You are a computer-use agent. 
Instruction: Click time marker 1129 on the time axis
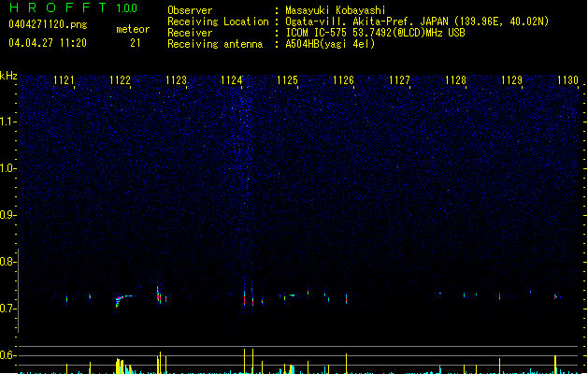coord(511,80)
